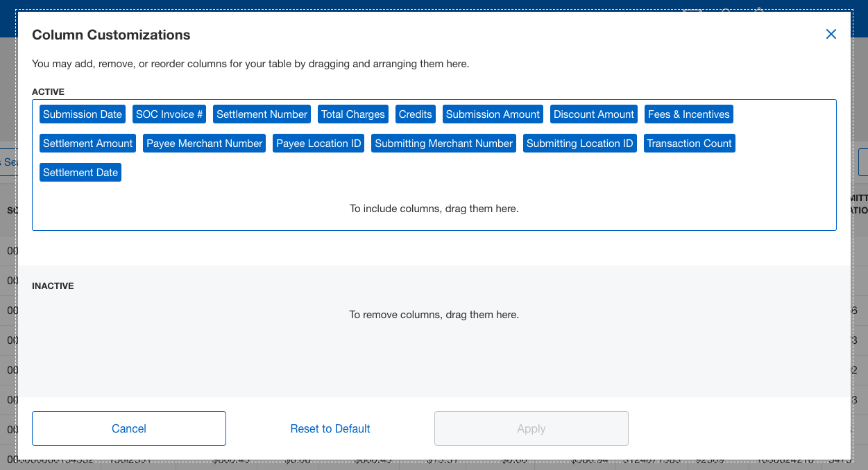
Task: Click the Settlement Number column chip
Action: (x=262, y=114)
